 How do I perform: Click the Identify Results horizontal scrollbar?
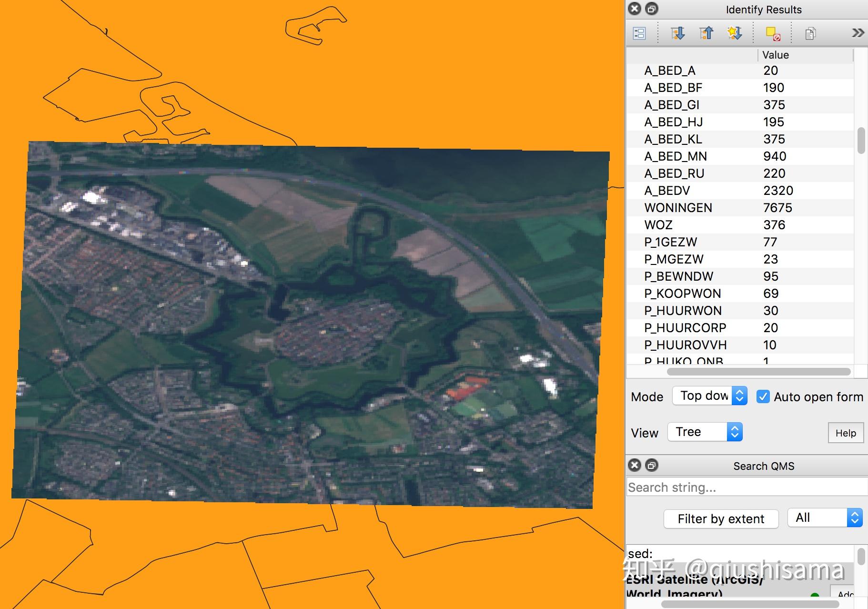tap(758, 372)
